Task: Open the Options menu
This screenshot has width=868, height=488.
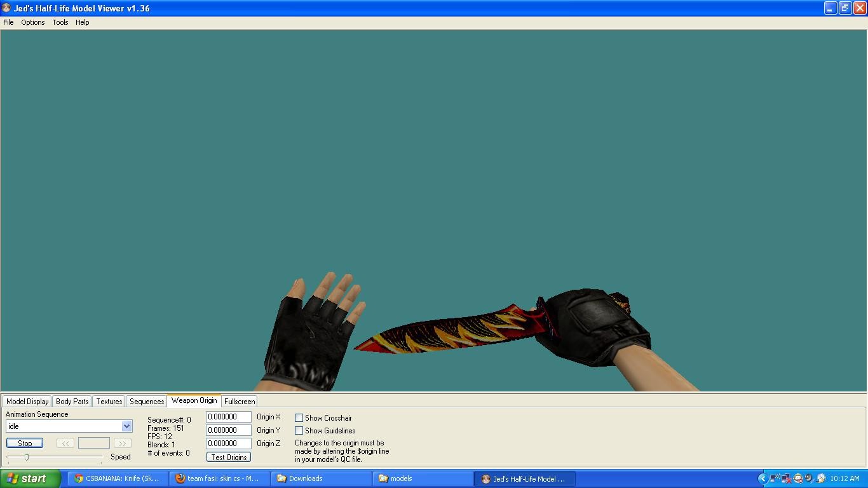Action: (x=33, y=22)
